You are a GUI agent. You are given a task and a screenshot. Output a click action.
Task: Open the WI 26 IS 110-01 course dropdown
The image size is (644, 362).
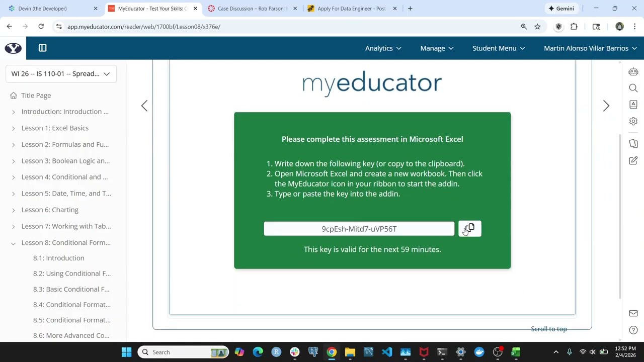(x=61, y=74)
